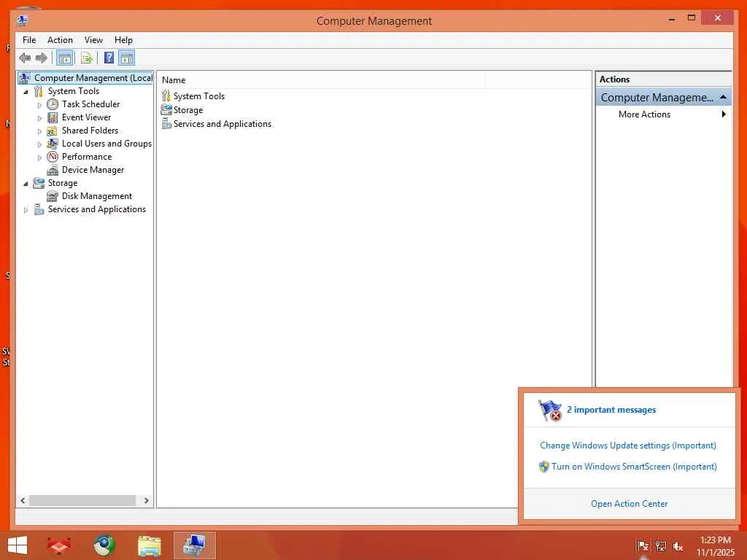Launch the browser icon on taskbar
The image size is (747, 560).
click(x=104, y=545)
